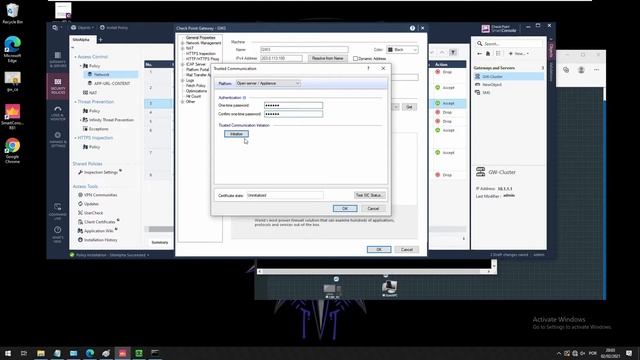Viewport: 640px width, 360px height.
Task: Open Gateways & Servers in SmartConsole sidebar
Action: pos(58,60)
